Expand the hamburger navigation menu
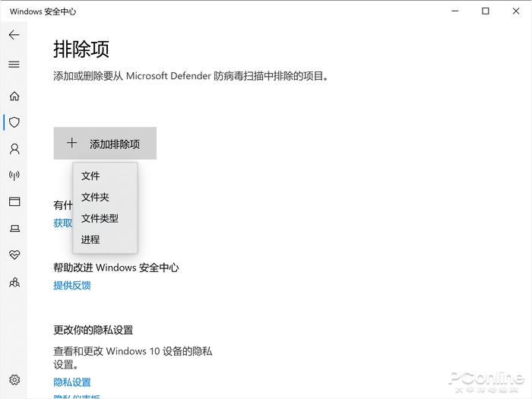Viewport: 532px width, 399px height. (14, 65)
